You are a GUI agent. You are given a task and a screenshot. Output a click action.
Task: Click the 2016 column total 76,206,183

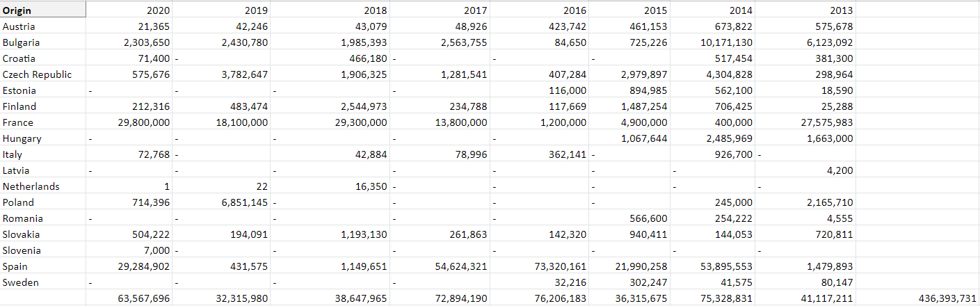pos(540,298)
